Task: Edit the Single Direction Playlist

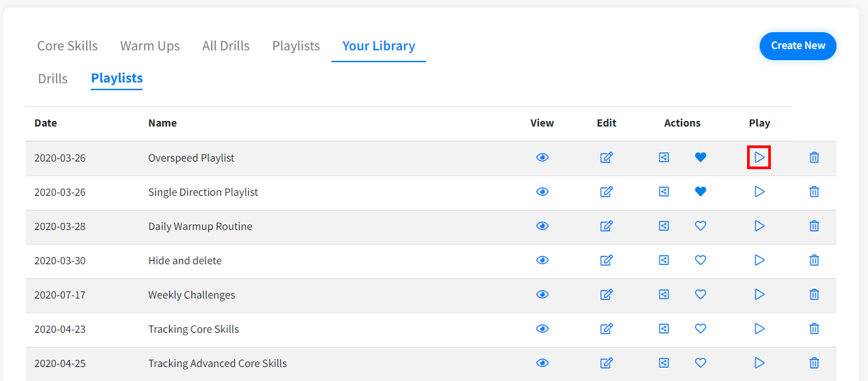Action: 606,192
